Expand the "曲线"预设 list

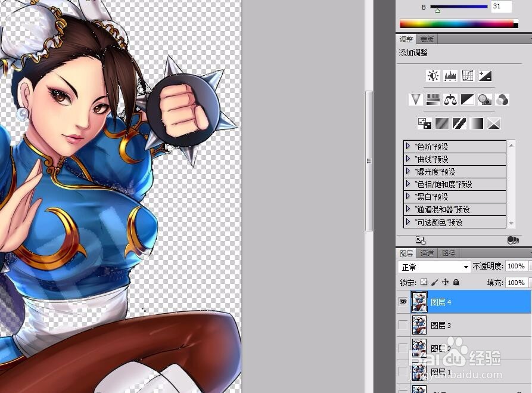(x=408, y=159)
